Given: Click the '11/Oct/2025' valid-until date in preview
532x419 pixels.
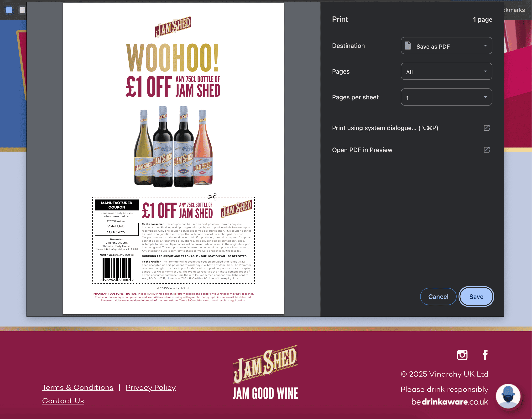Looking at the screenshot, I should click(116, 232).
